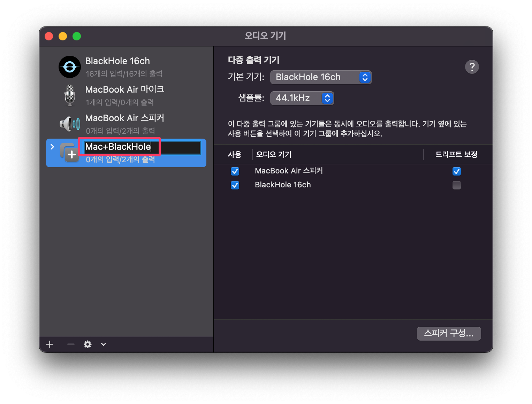The height and width of the screenshot is (404, 532).
Task: Zoom the window with green button
Action: click(x=77, y=36)
